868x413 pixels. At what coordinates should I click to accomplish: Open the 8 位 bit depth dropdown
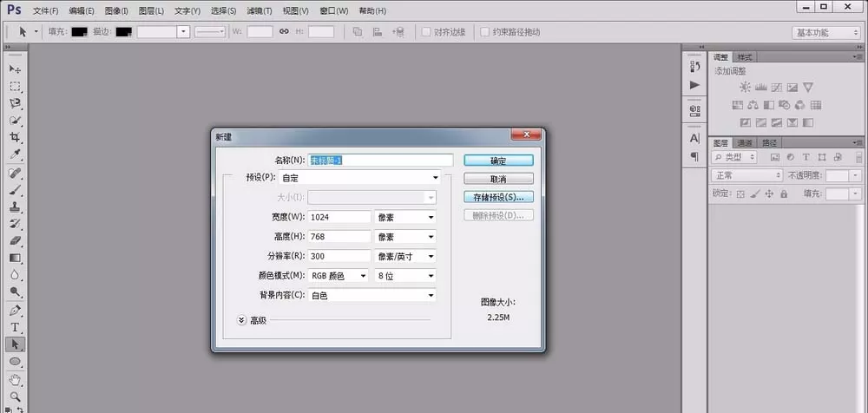tap(405, 276)
